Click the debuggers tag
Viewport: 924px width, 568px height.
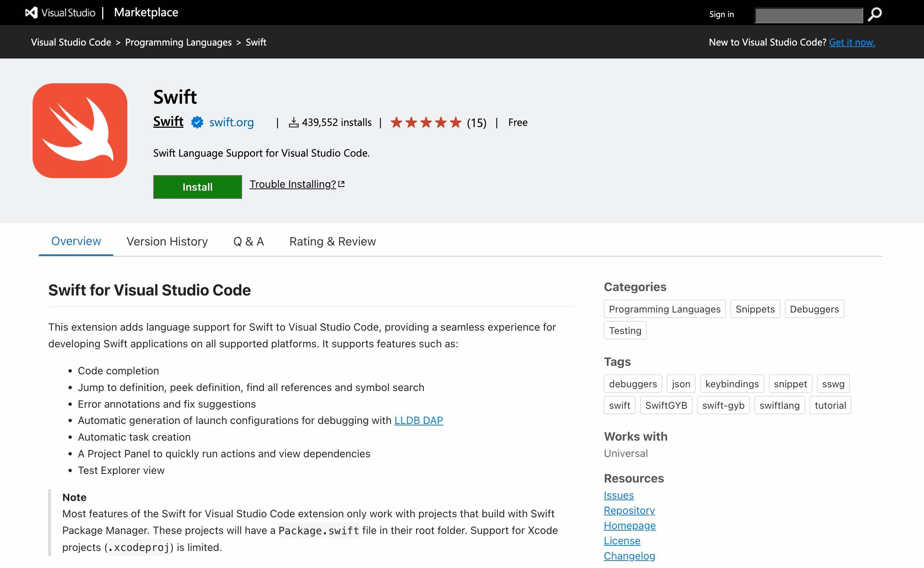click(633, 384)
